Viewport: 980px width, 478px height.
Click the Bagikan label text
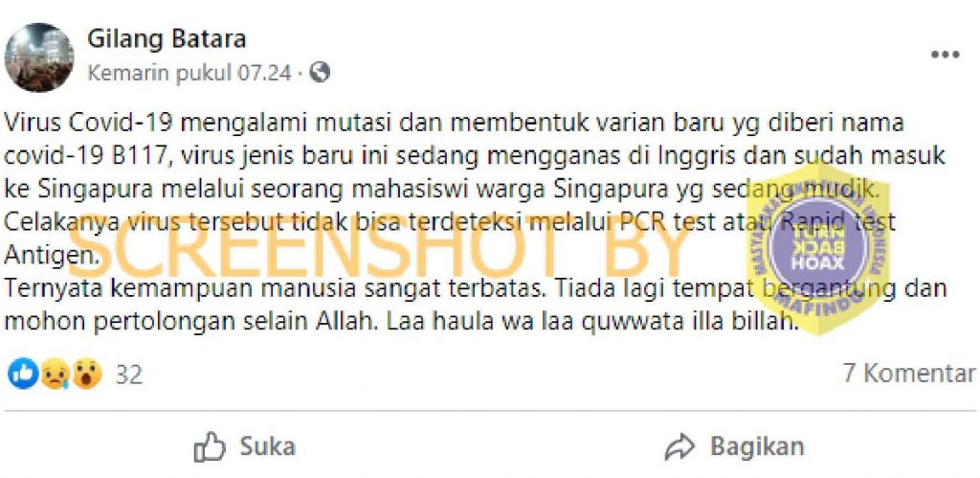tap(757, 447)
